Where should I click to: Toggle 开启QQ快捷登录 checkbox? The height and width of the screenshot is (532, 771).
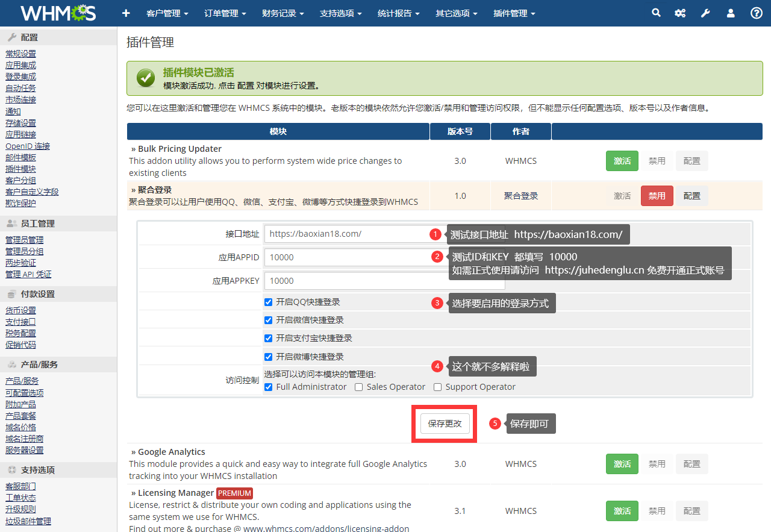[269, 302]
